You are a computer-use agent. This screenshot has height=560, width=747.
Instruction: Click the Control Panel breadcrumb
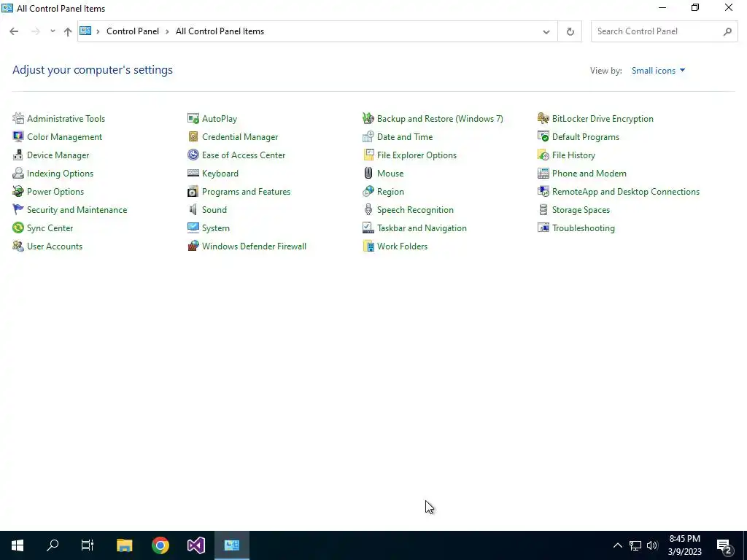click(x=133, y=31)
